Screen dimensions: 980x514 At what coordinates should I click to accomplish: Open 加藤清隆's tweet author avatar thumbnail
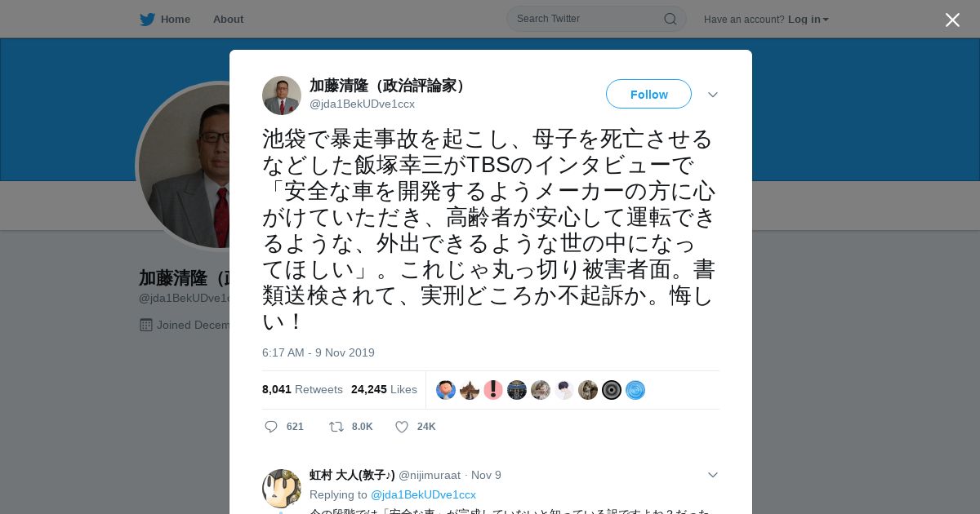282,95
